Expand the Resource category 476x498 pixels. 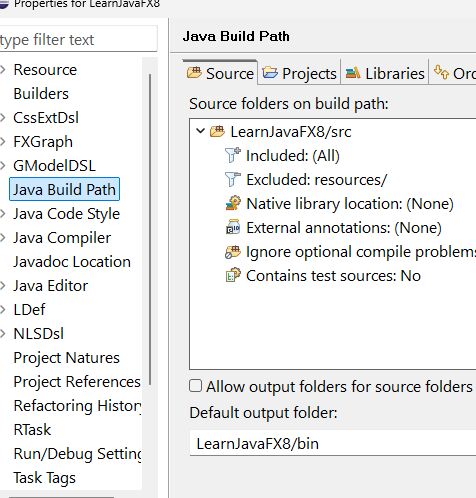pyautogui.click(x=3, y=70)
